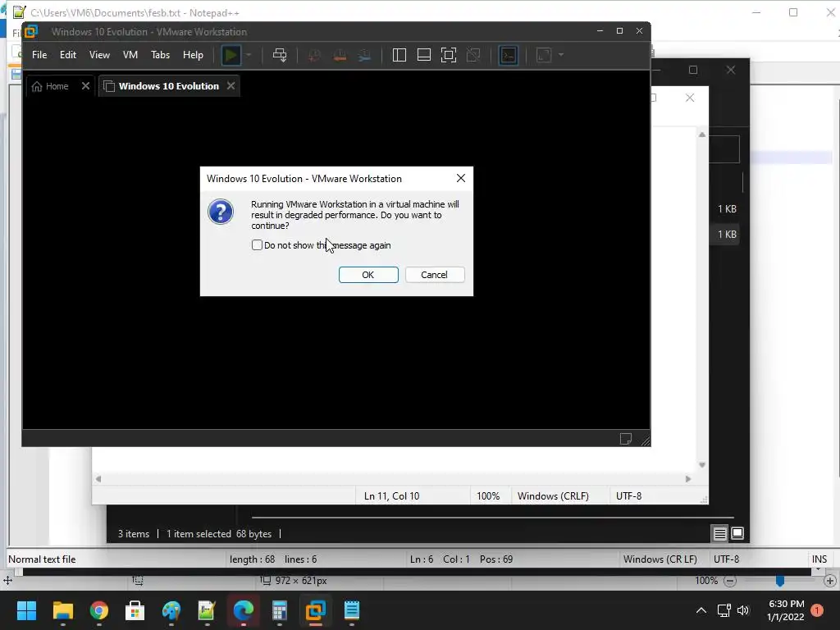Click the large icons view button in File Explorer
This screenshot has width=840, height=630.
[x=737, y=533]
